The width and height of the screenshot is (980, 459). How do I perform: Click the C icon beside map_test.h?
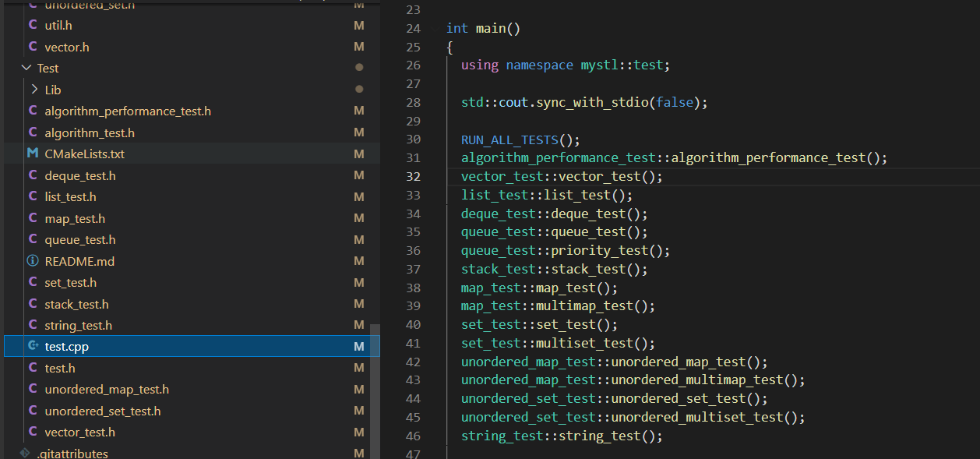(33, 218)
